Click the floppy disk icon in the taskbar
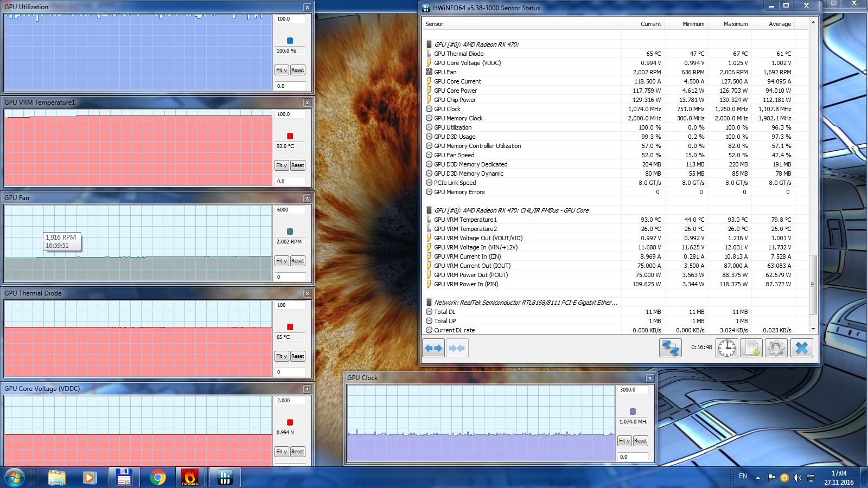 [x=124, y=477]
